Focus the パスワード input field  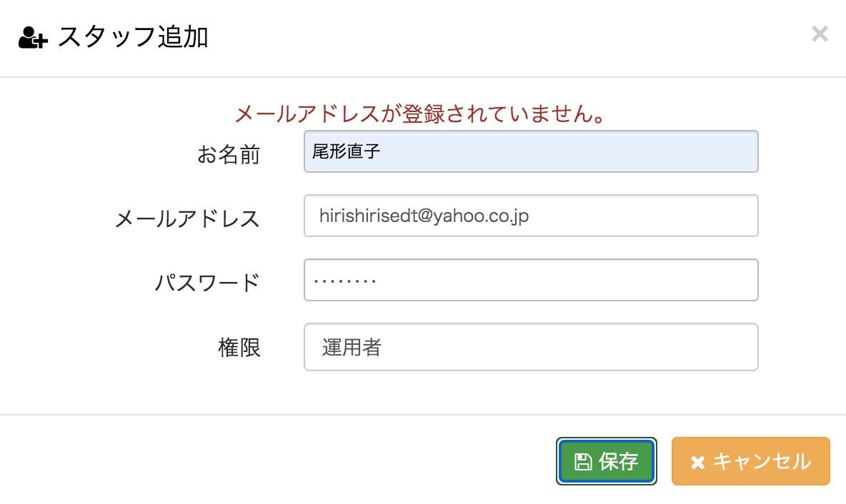click(531, 280)
